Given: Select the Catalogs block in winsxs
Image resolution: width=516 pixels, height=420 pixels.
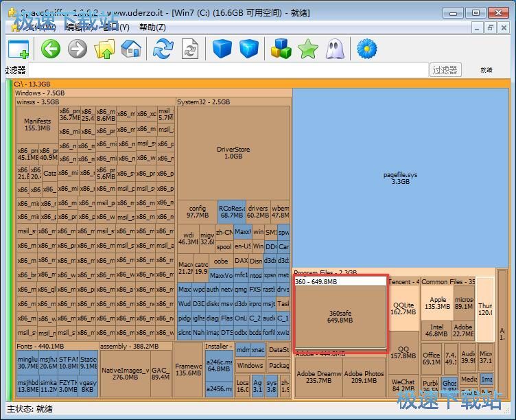Looking at the screenshot, I should tap(49, 173).
